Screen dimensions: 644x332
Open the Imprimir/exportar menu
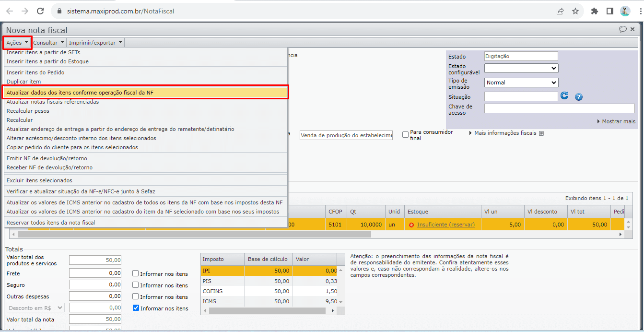(96, 43)
